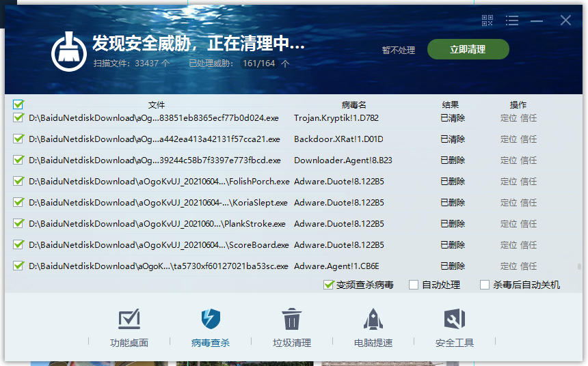Click 定位 for KoriaSlept.exe row
The width and height of the screenshot is (588, 366).
point(509,203)
